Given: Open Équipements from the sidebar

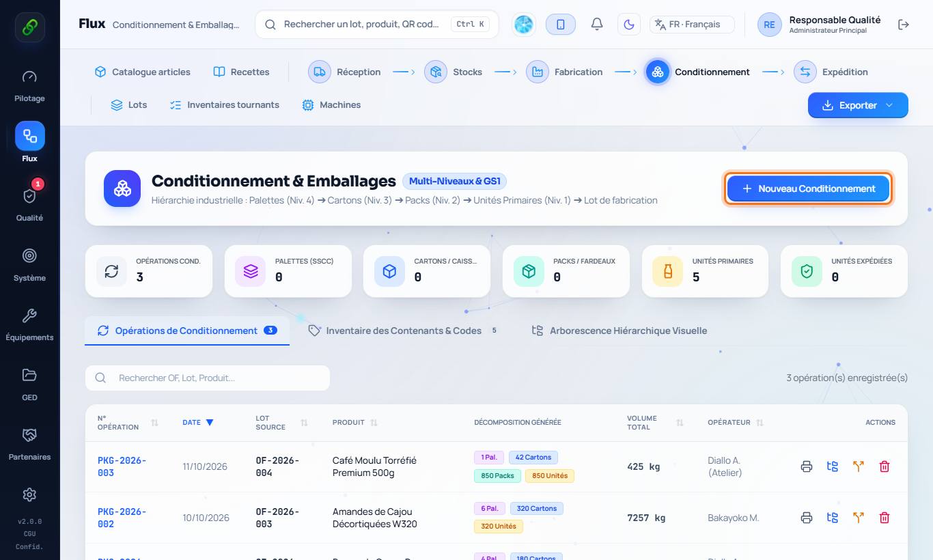Looking at the screenshot, I should (x=29, y=324).
